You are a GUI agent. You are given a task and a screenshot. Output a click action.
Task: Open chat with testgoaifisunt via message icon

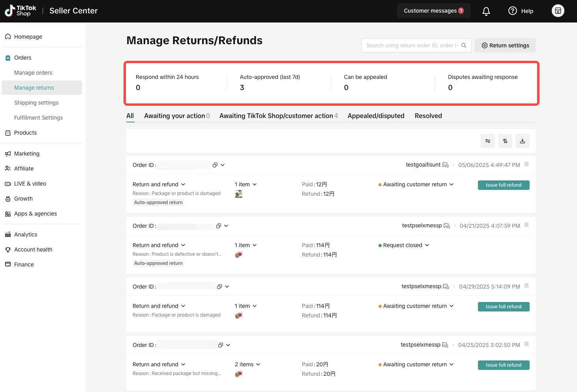[446, 165]
